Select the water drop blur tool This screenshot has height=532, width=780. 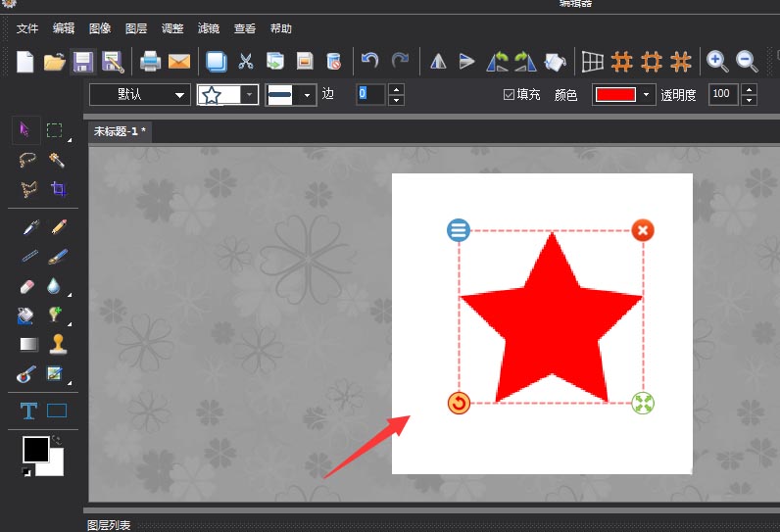point(53,286)
